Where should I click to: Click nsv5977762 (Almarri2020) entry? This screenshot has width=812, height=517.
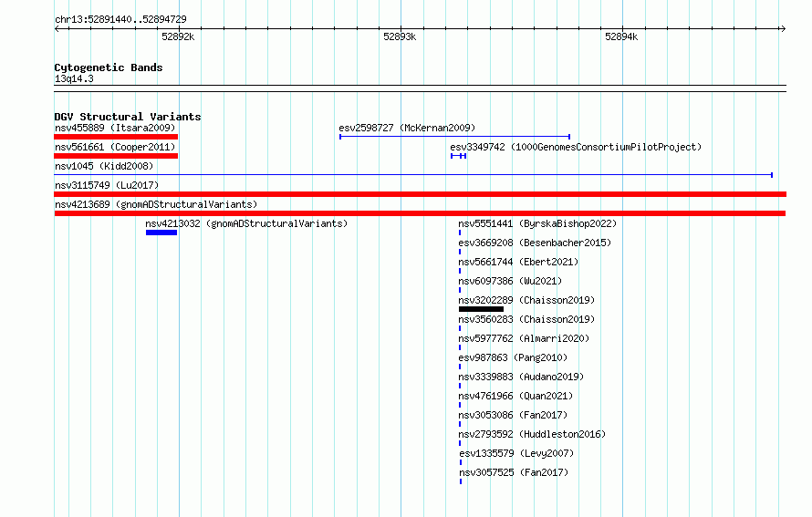[524, 338]
